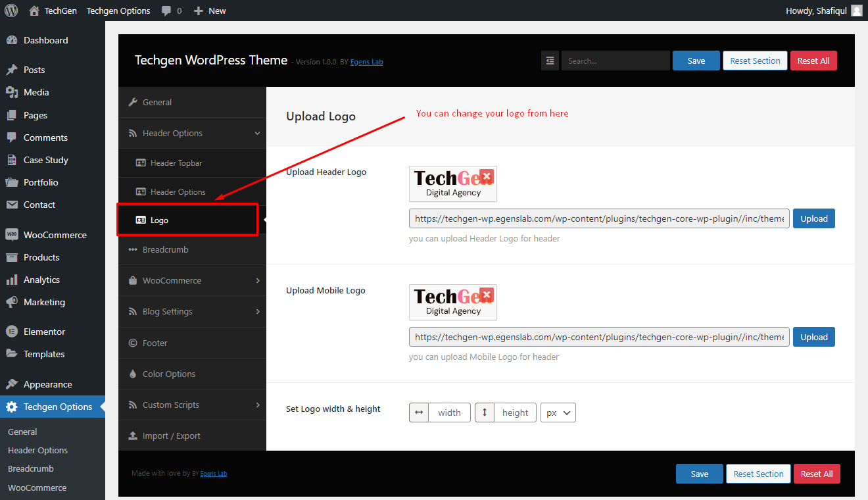
Task: Expand the WooCommerce options section chevron
Action: pos(257,280)
